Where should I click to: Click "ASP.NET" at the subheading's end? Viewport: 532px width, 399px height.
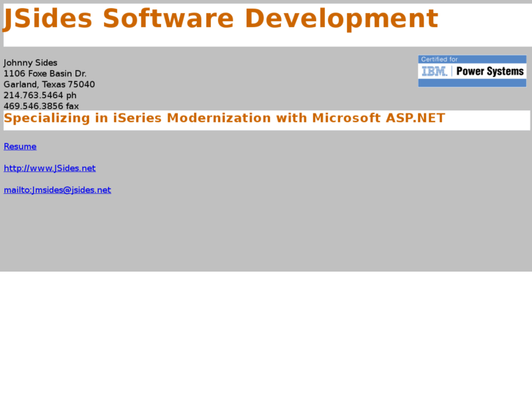click(x=415, y=119)
